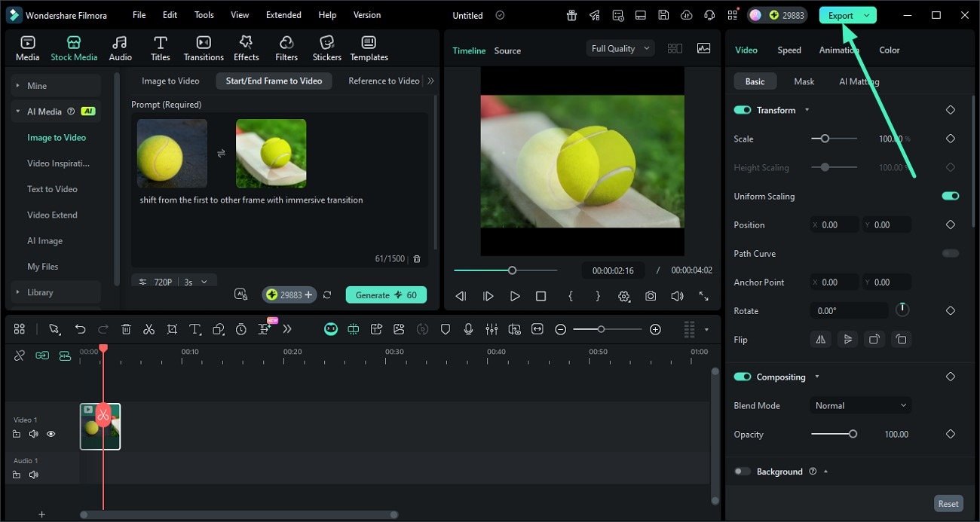The width and height of the screenshot is (980, 522).
Task: Click the Opacity slider handle
Action: tap(853, 434)
